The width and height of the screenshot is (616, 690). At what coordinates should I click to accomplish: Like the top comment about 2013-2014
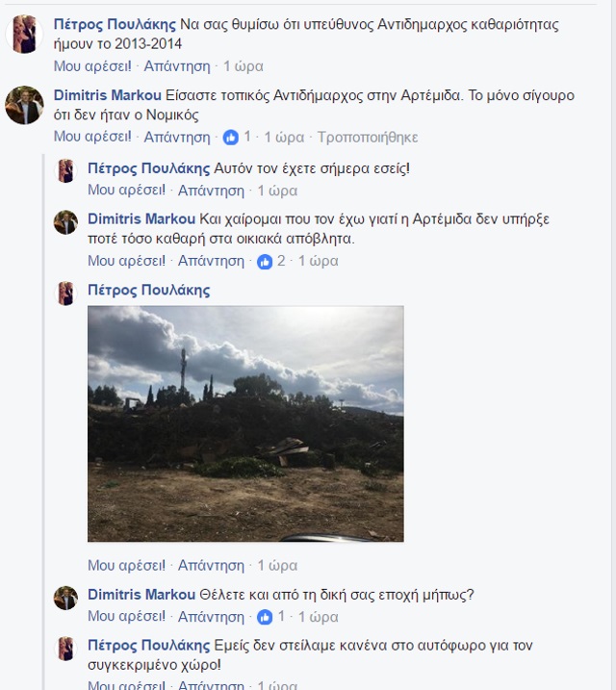click(x=93, y=66)
